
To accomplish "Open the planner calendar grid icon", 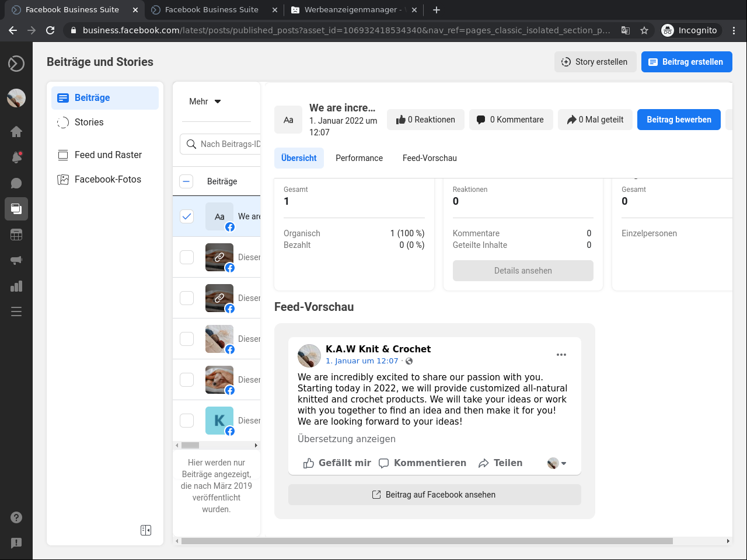I will click(16, 235).
